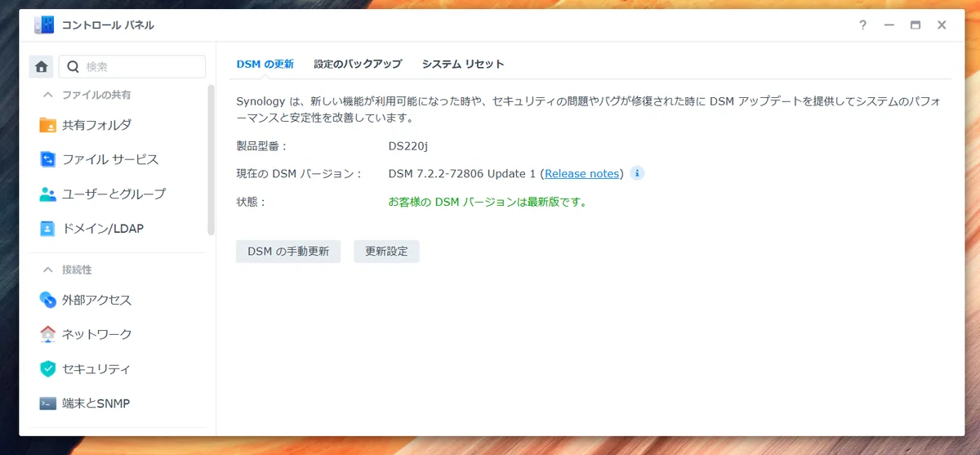Select the 端末とSNMP sidebar label

coord(96,404)
